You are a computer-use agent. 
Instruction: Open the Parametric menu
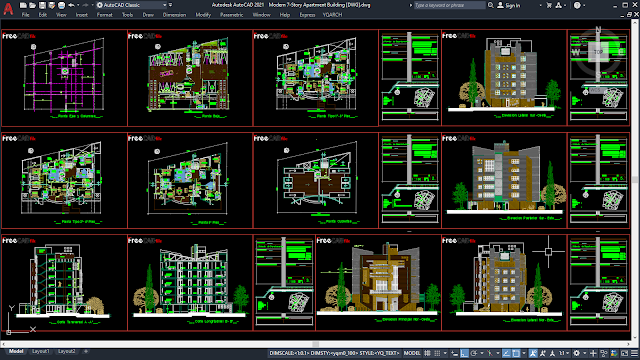coord(231,15)
